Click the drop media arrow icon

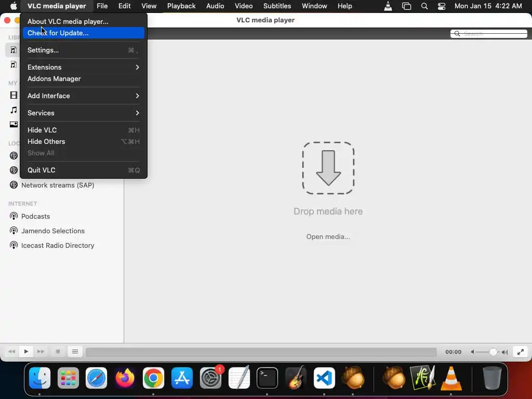click(x=328, y=168)
